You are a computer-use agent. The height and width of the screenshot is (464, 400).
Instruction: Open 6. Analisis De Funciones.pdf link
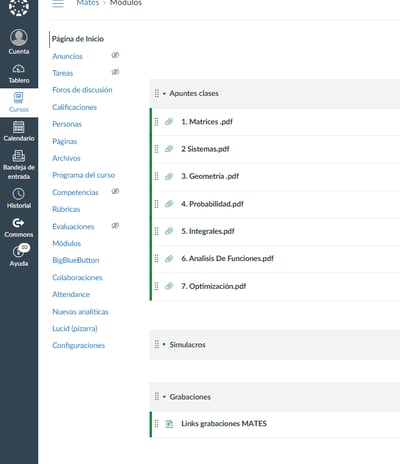227,258
